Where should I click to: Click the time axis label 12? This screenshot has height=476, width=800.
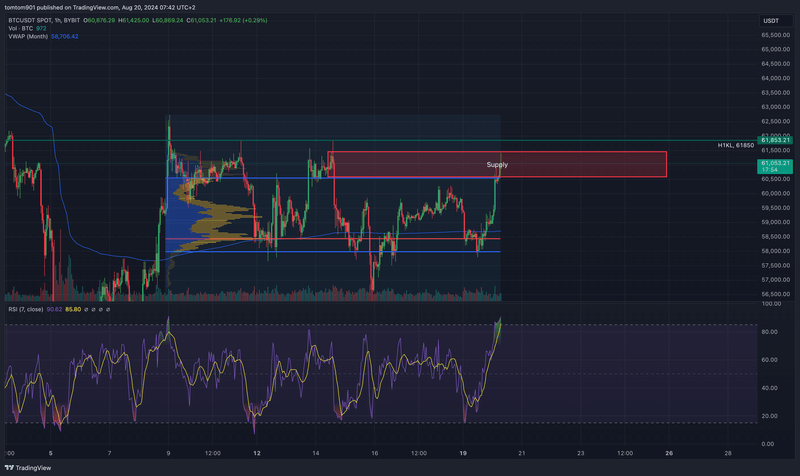[x=257, y=453]
